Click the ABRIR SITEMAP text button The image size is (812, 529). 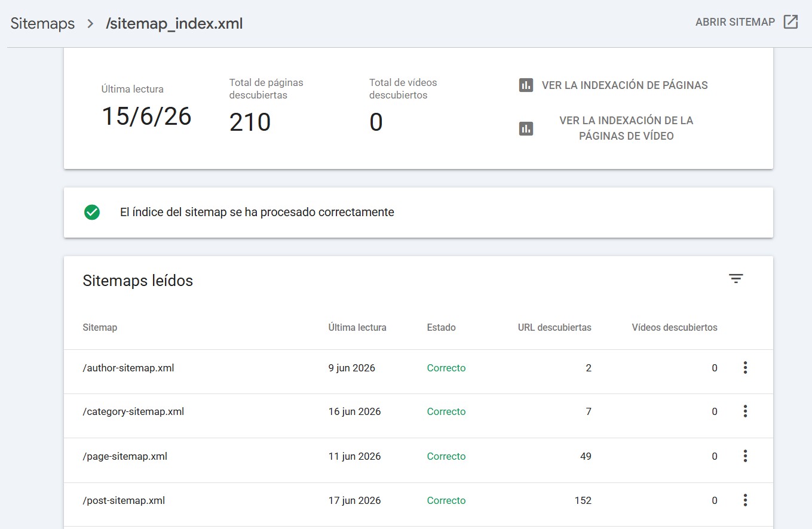coord(735,23)
